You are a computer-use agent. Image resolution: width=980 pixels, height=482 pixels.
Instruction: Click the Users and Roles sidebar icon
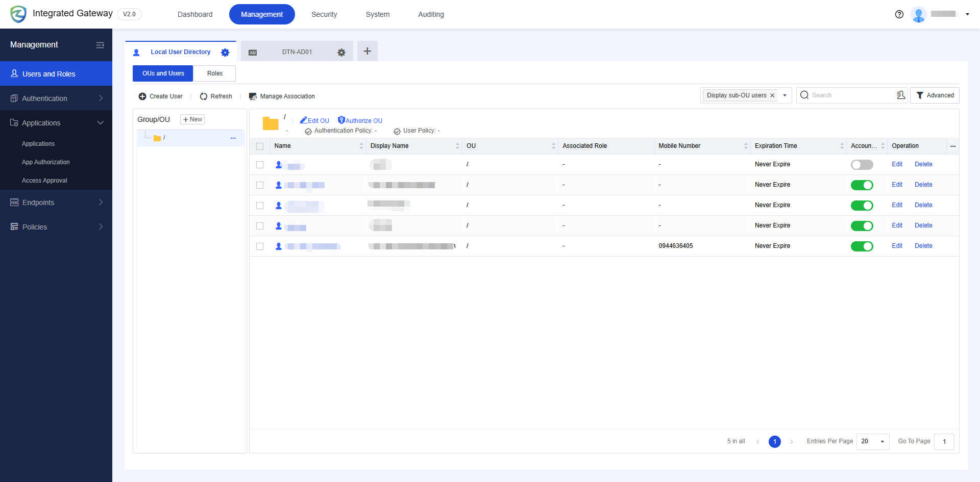point(14,73)
